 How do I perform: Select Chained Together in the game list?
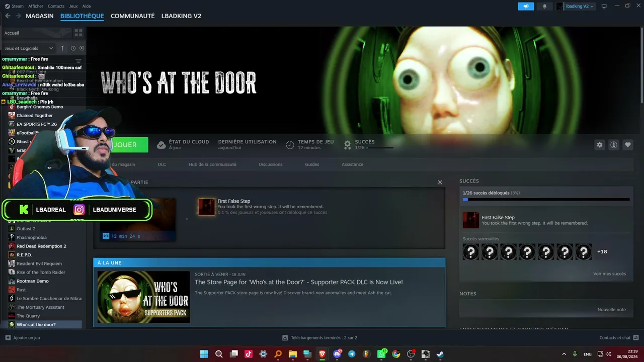click(35, 116)
